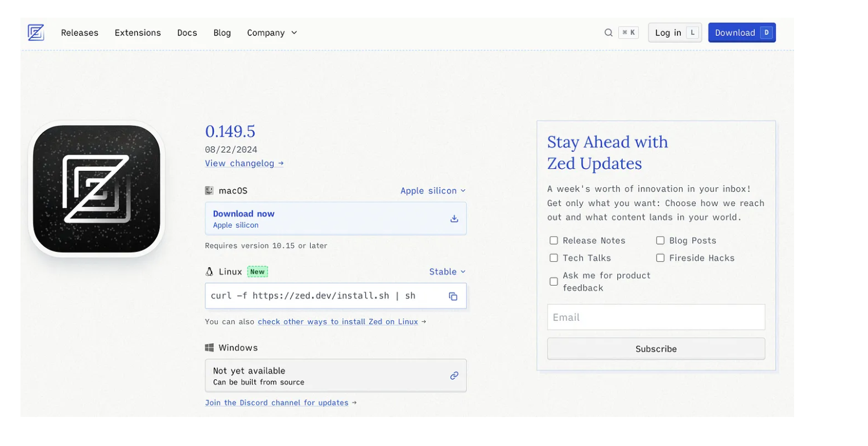Expand the Company menu

[272, 32]
